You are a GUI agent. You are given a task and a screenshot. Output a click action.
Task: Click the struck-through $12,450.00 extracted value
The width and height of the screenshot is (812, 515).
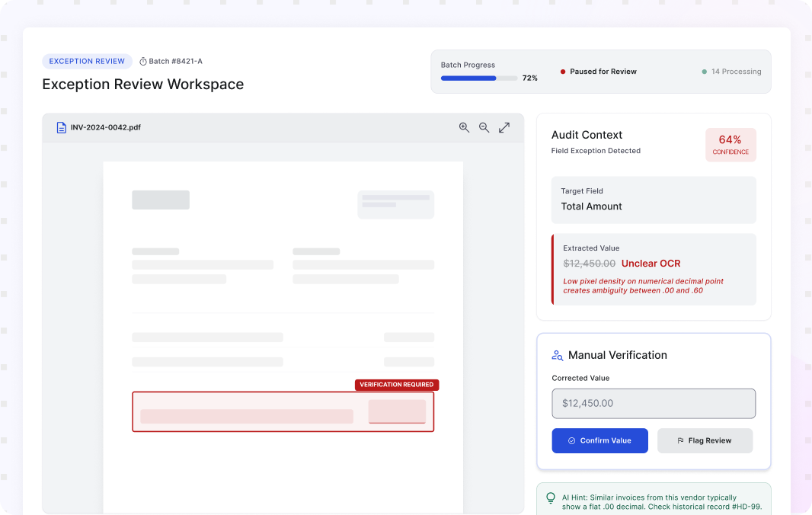point(590,264)
